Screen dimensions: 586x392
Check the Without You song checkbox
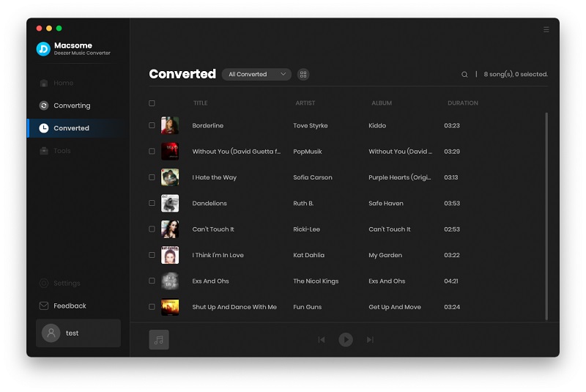[152, 152]
